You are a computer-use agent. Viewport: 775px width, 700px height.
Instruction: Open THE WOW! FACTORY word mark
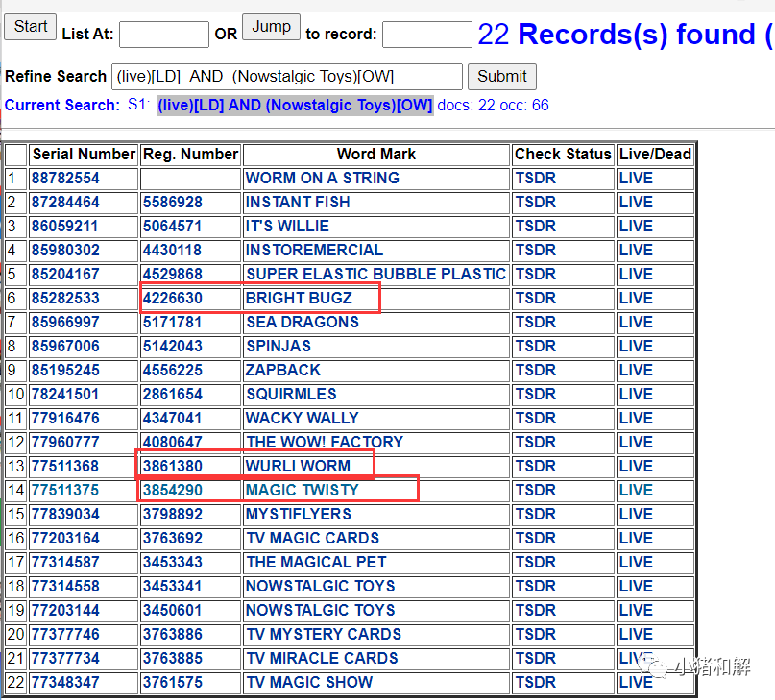325,442
